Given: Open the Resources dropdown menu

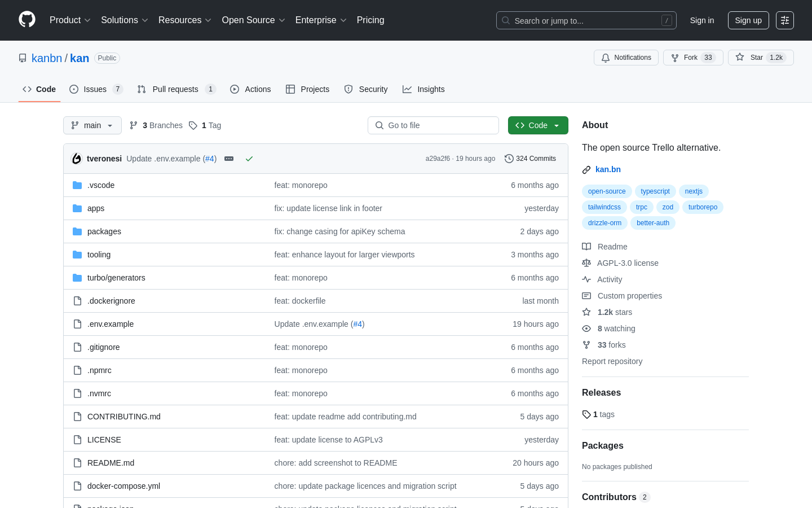Looking at the screenshot, I should [x=185, y=20].
